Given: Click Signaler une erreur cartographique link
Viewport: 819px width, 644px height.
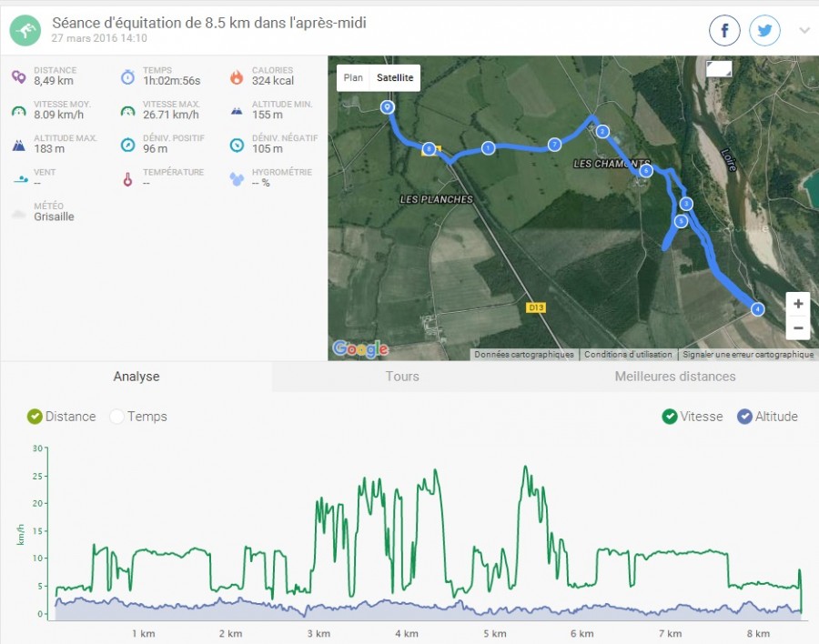Looking at the screenshot, I should coord(747,355).
